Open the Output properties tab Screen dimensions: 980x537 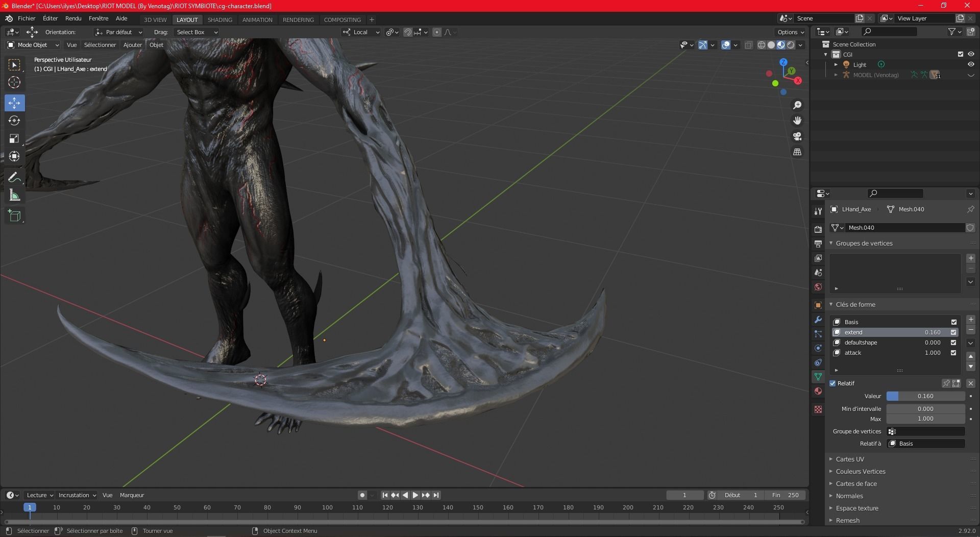818,243
